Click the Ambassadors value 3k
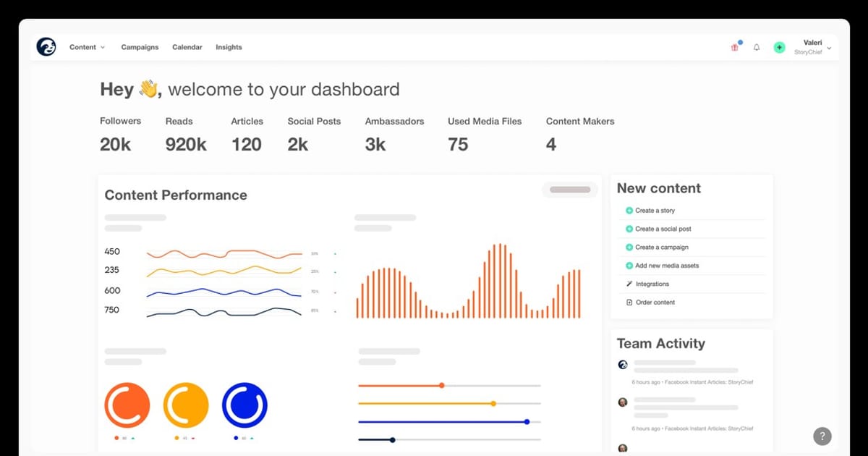Viewport: 868px width, 456px height. (375, 145)
